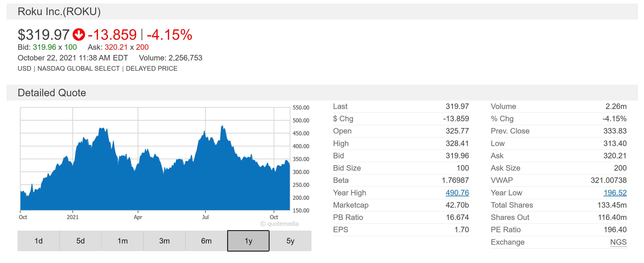Select the 1y chart range tab
644x263 pixels.
click(x=248, y=241)
